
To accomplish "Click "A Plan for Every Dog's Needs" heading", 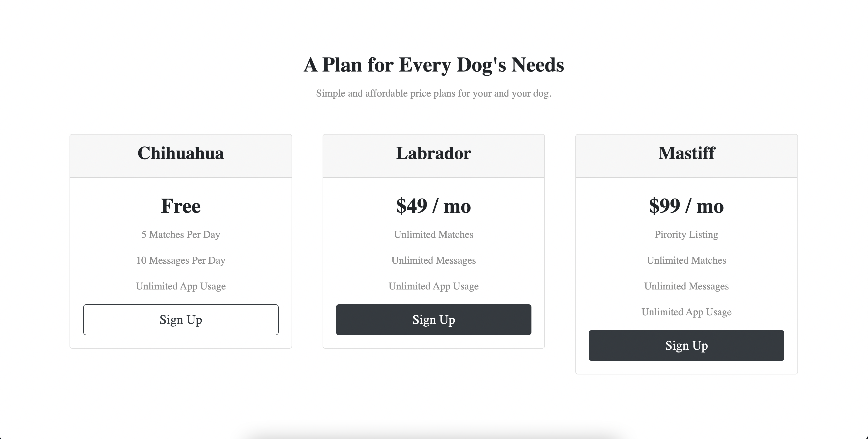I will click(434, 65).
